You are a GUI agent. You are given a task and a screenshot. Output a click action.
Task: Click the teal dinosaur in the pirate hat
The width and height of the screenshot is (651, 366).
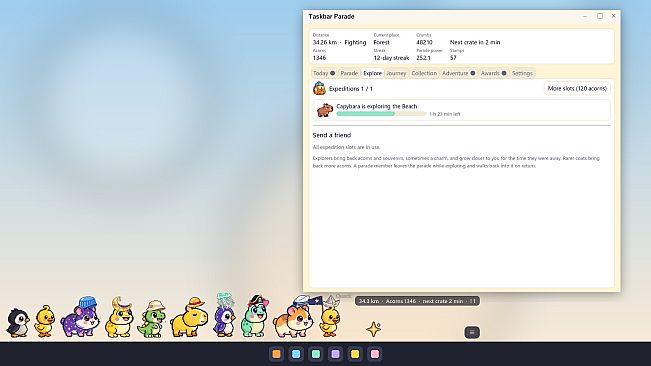(x=255, y=316)
